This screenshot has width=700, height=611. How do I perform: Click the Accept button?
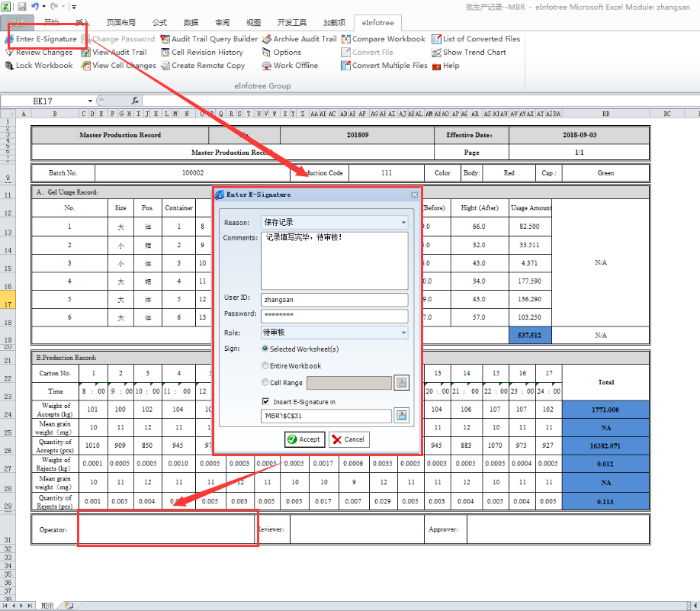[303, 439]
